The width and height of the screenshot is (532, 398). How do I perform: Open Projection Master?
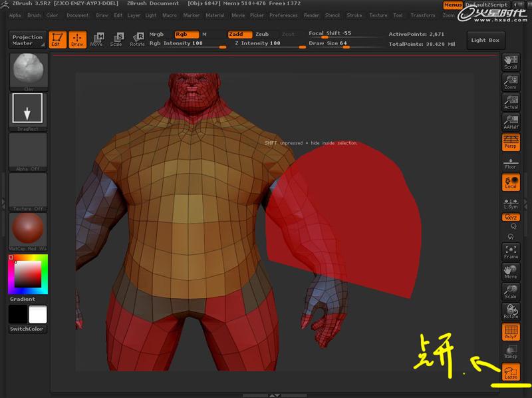(x=27, y=40)
